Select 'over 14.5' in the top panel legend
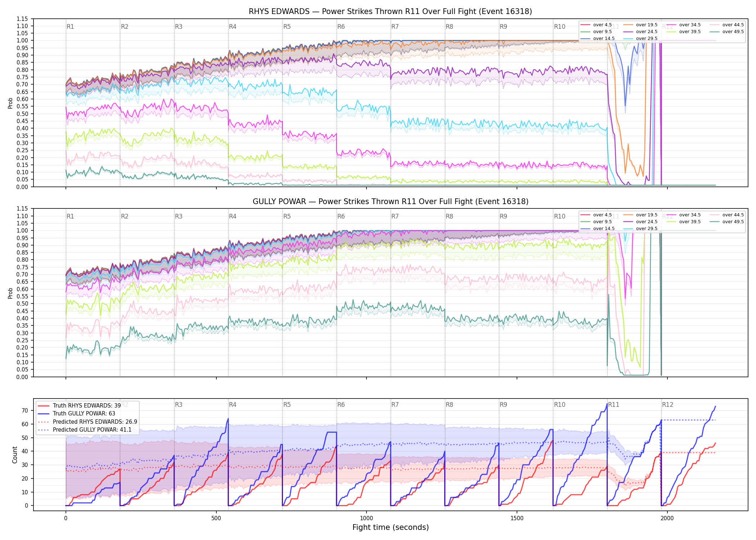Screen dimensions: 756x540 pos(598,39)
